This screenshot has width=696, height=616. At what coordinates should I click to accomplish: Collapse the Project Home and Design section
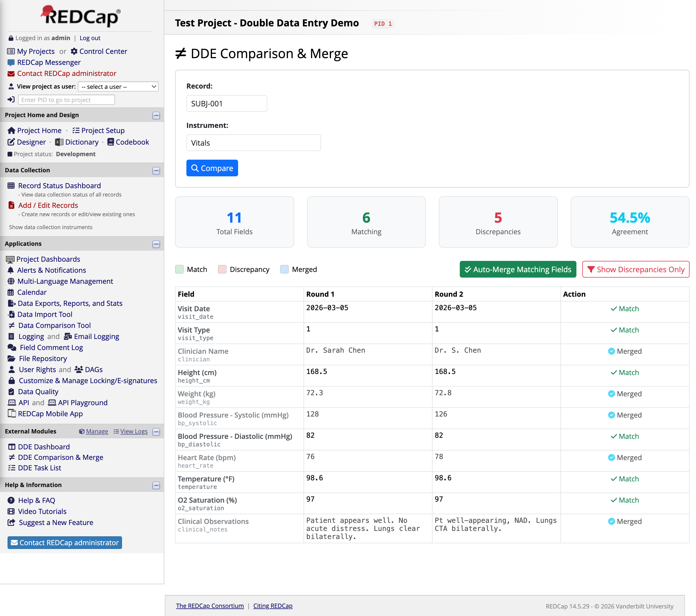pyautogui.click(x=156, y=115)
